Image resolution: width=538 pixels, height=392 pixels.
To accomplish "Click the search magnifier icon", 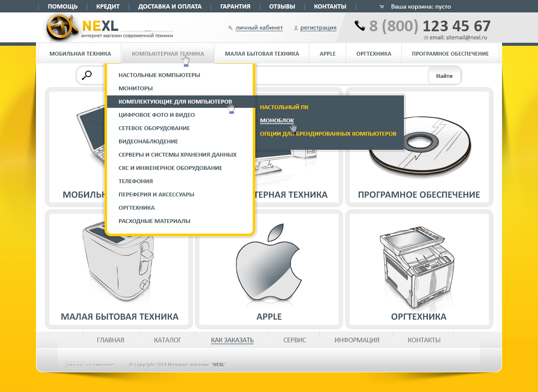I will [87, 75].
